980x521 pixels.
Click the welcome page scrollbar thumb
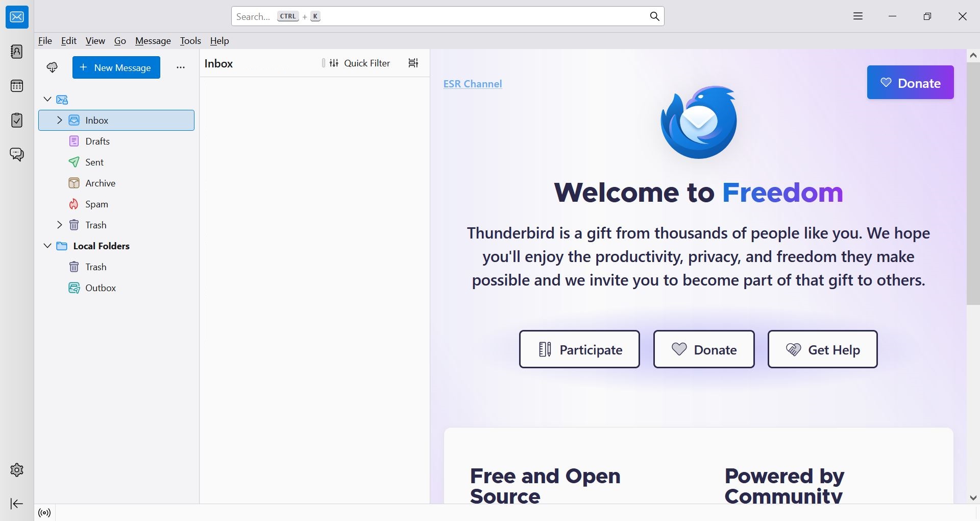point(973,184)
